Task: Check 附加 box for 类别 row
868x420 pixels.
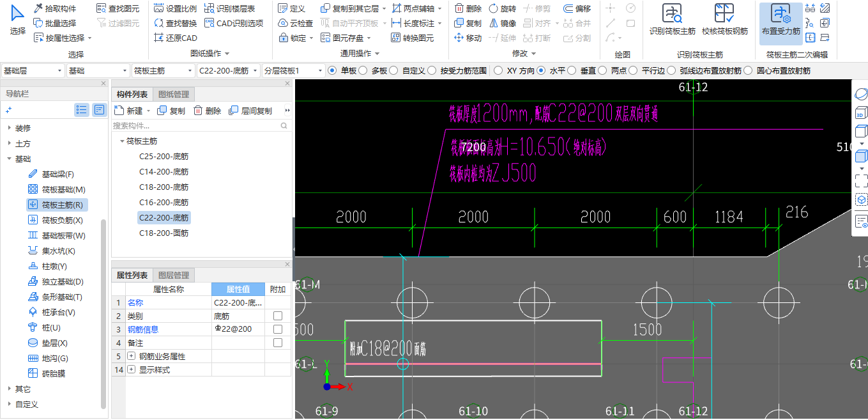Action: pyautogui.click(x=278, y=316)
